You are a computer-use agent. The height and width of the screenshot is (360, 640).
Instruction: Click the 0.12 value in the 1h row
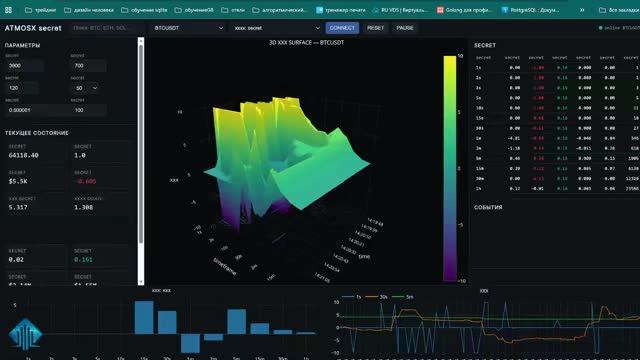(515, 189)
